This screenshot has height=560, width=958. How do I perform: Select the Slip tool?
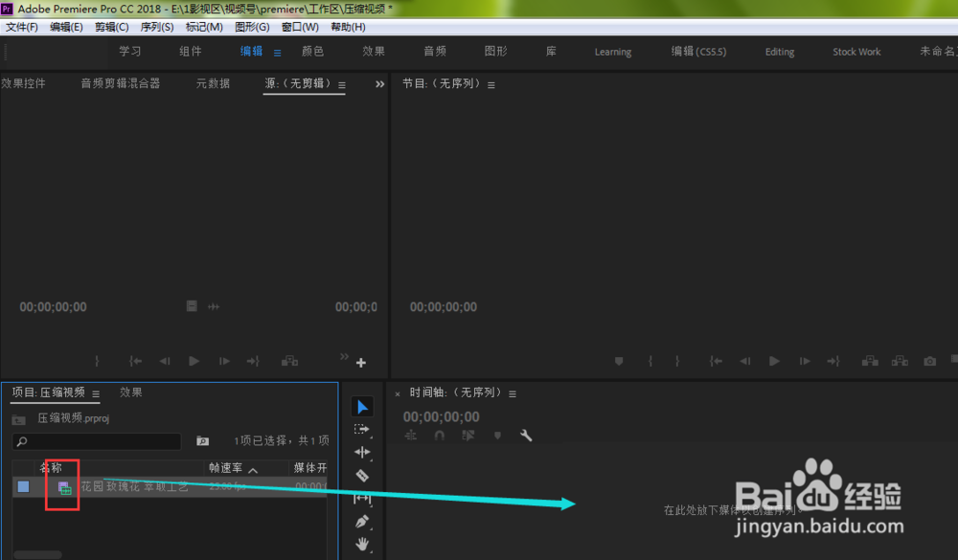pos(362,499)
